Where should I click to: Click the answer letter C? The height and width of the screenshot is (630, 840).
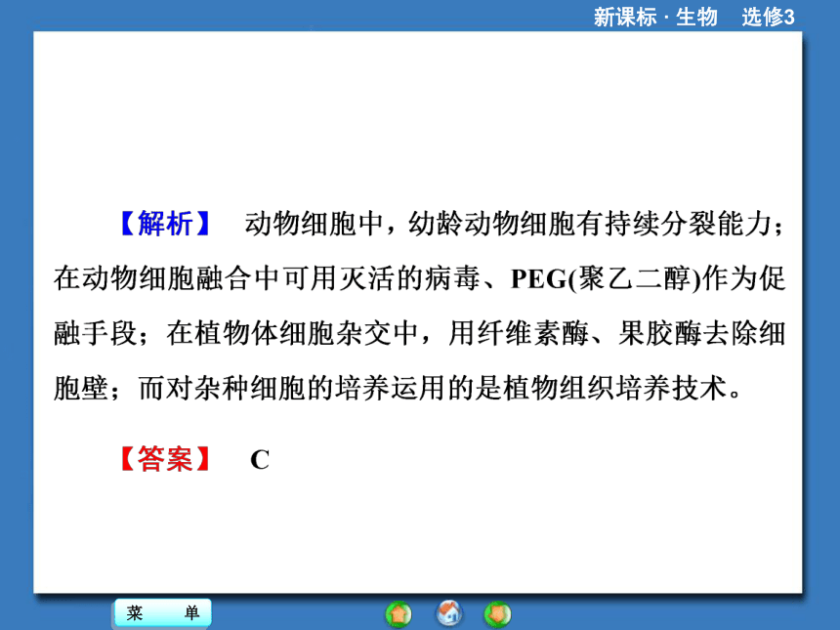[260, 460]
